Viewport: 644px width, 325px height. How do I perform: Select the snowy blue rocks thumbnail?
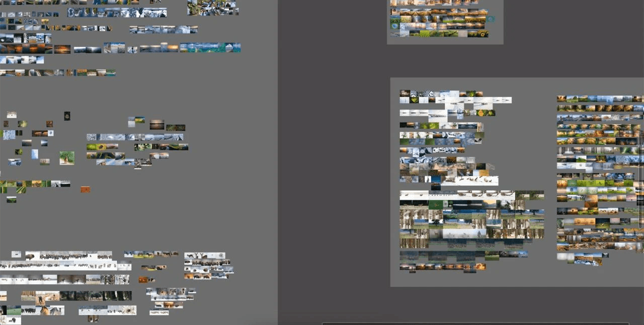[x=15, y=162]
